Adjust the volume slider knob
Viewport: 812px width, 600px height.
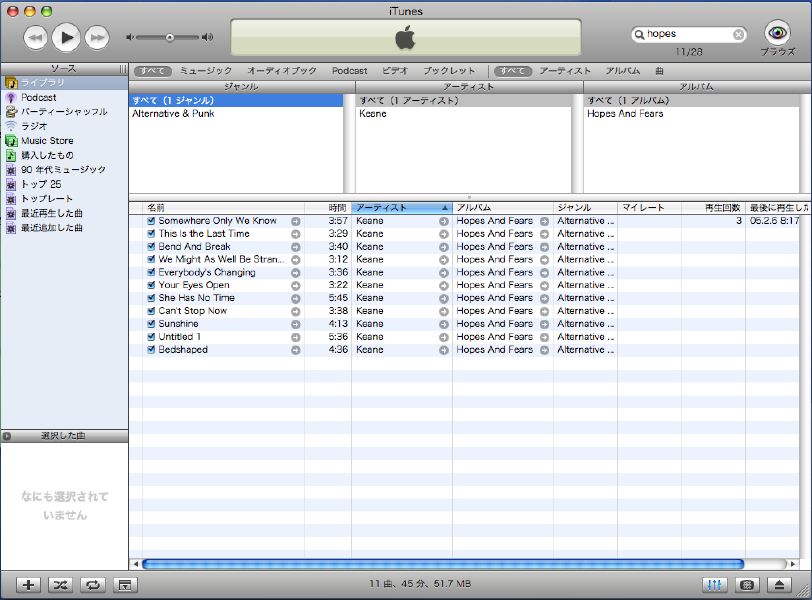pos(170,37)
